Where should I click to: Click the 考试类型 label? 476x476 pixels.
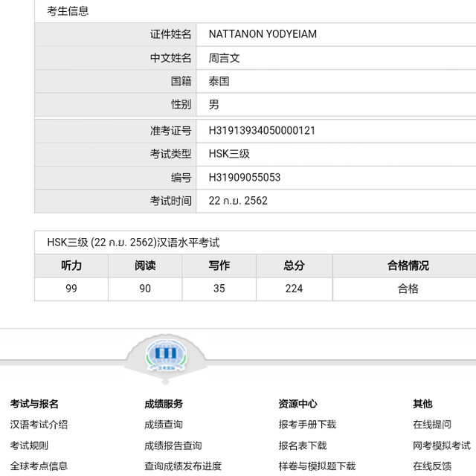170,154
